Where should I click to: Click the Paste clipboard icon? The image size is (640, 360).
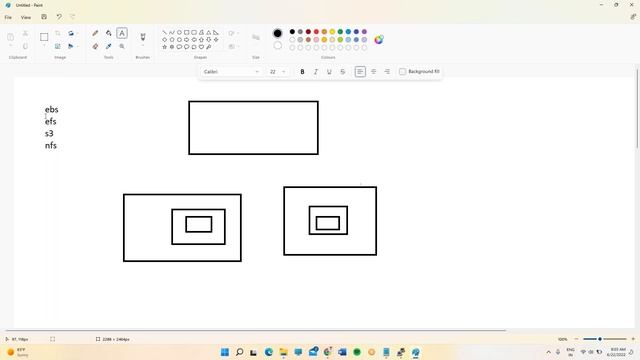coord(11,37)
